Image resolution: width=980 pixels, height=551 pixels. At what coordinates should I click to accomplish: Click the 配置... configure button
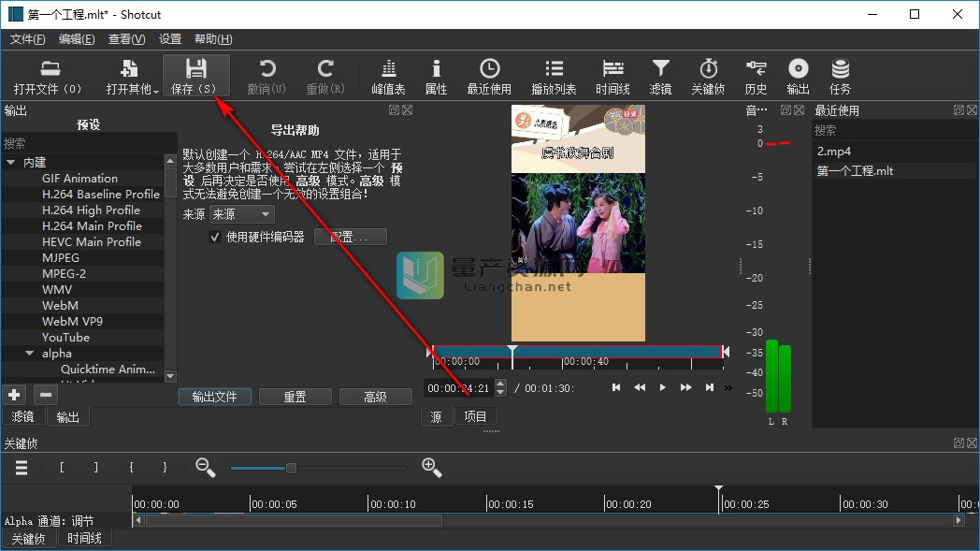[350, 237]
